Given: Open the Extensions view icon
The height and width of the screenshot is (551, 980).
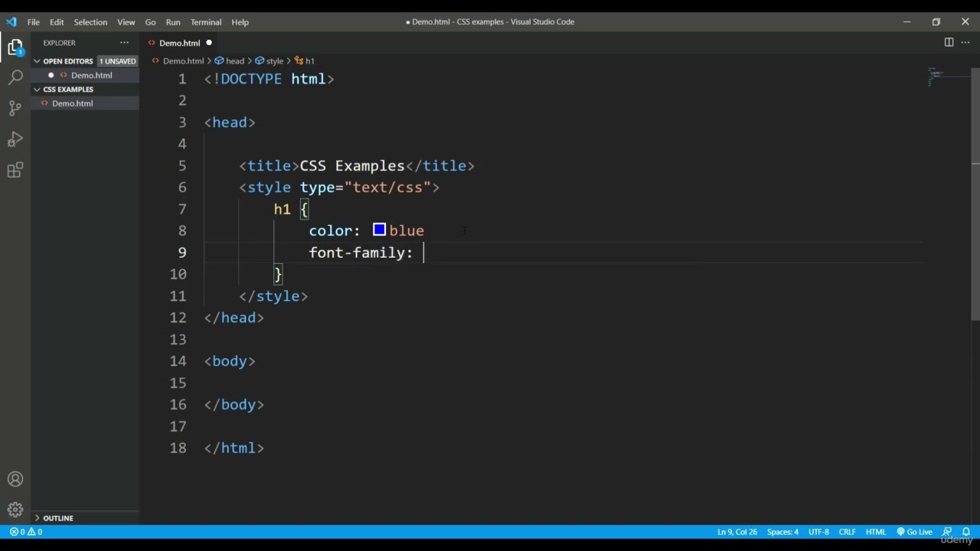Looking at the screenshot, I should click(15, 170).
